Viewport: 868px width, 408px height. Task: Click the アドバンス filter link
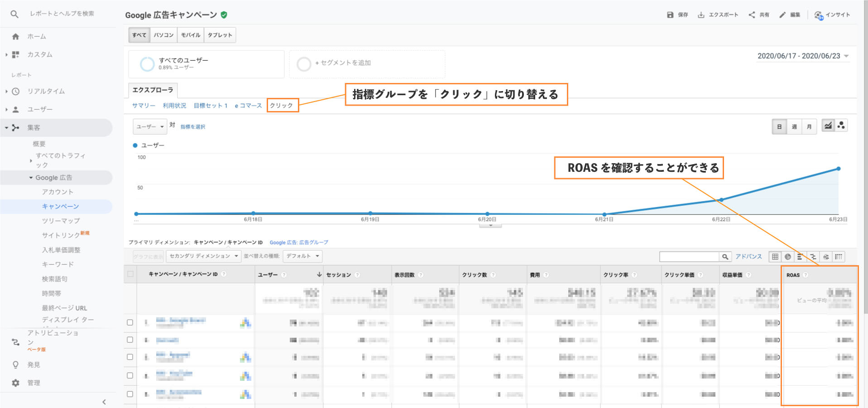pyautogui.click(x=748, y=257)
